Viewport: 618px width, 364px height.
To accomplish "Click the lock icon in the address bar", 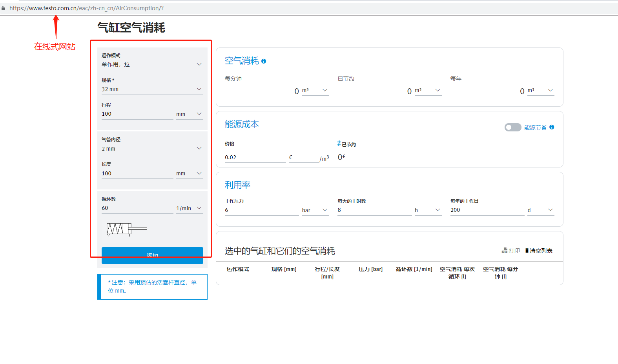I will pos(3,8).
